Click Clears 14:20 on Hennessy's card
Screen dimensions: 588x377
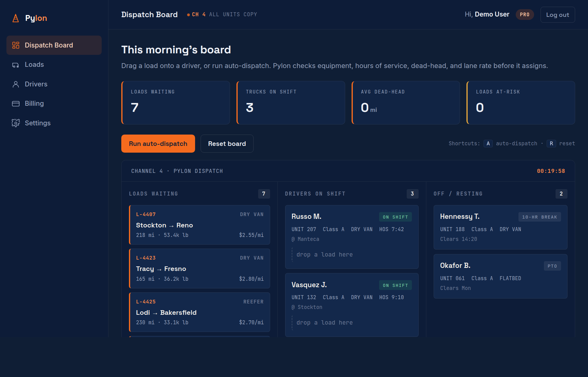459,239
